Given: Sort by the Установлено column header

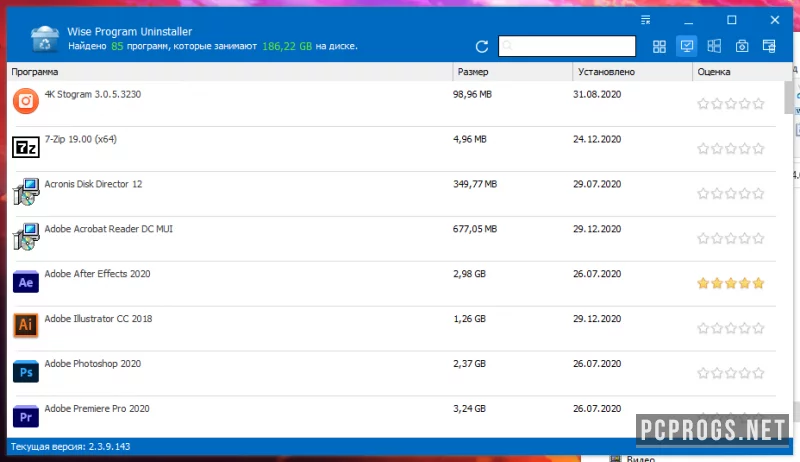Looking at the screenshot, I should tap(632, 72).
